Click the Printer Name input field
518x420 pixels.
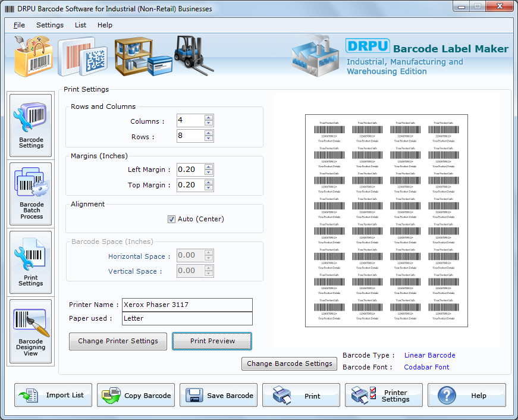tap(187, 305)
